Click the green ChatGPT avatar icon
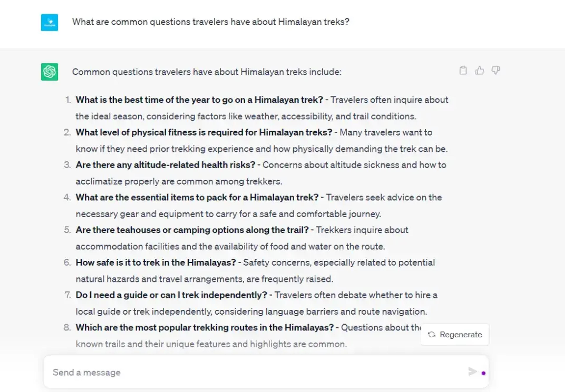 click(50, 72)
